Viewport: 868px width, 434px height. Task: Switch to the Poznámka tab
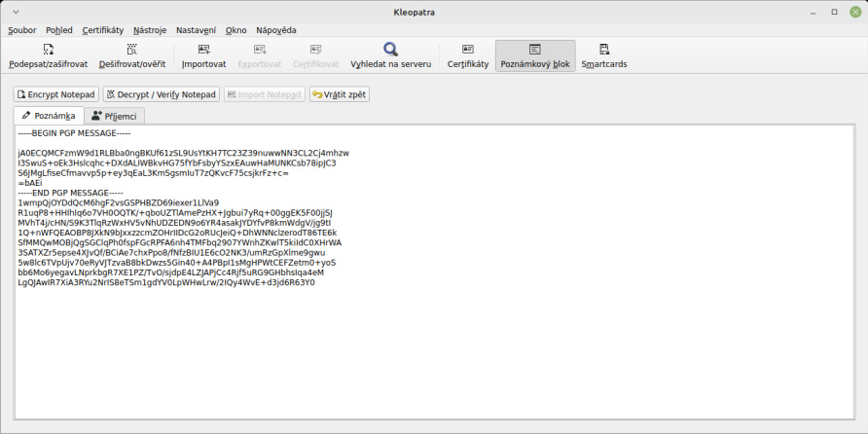pyautogui.click(x=49, y=116)
